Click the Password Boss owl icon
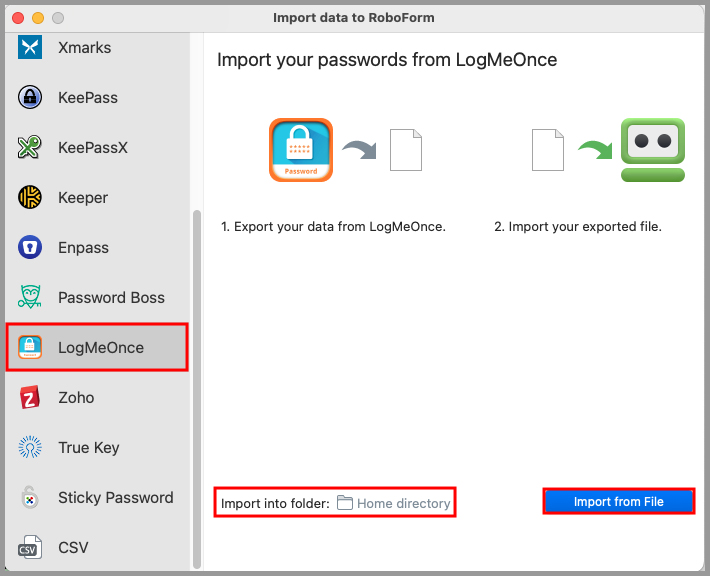The height and width of the screenshot is (576, 710). [30, 298]
